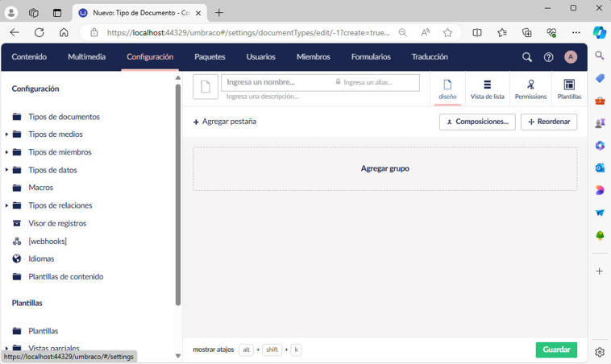Expand Vistas parciales tree node

pyautogui.click(x=6, y=348)
